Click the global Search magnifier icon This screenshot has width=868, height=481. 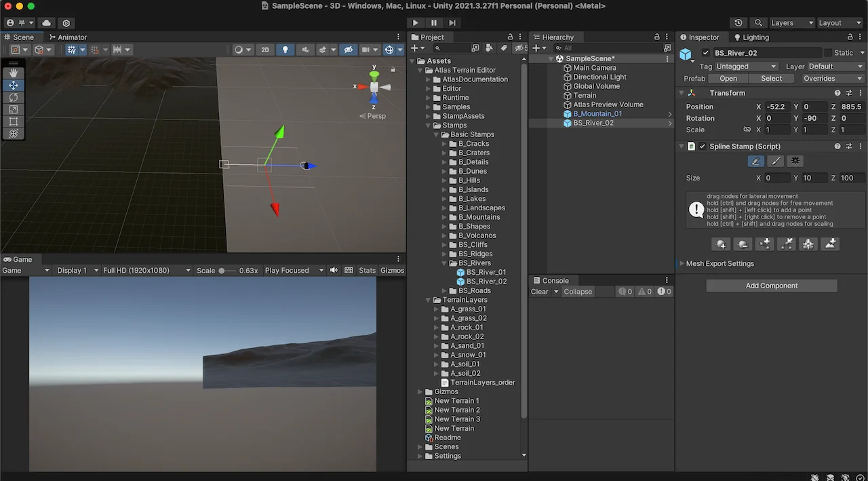point(758,23)
